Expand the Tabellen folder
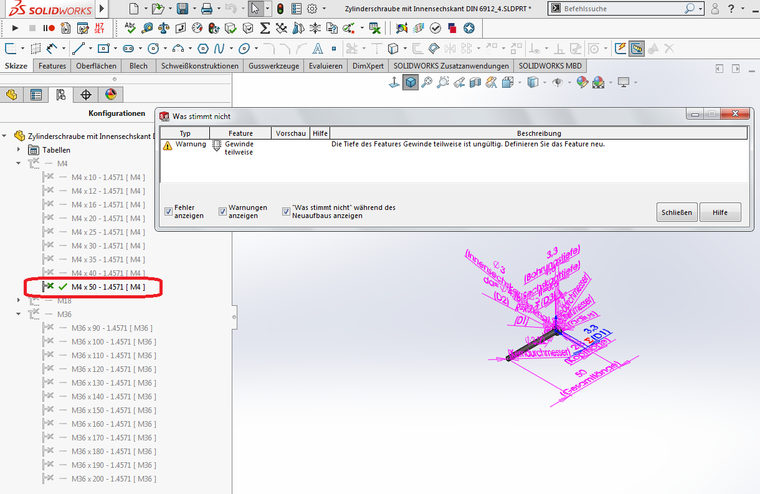Viewport: 760px width, 494px height. 18,150
